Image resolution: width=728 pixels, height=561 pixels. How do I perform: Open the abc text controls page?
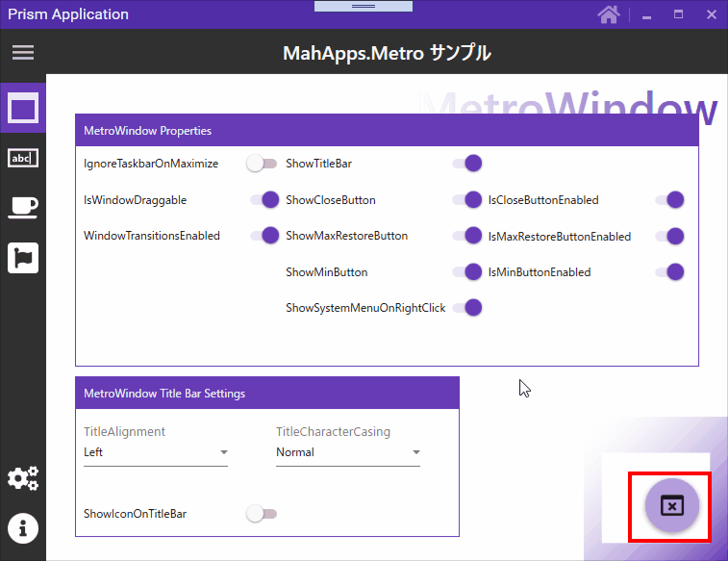pyautogui.click(x=23, y=159)
